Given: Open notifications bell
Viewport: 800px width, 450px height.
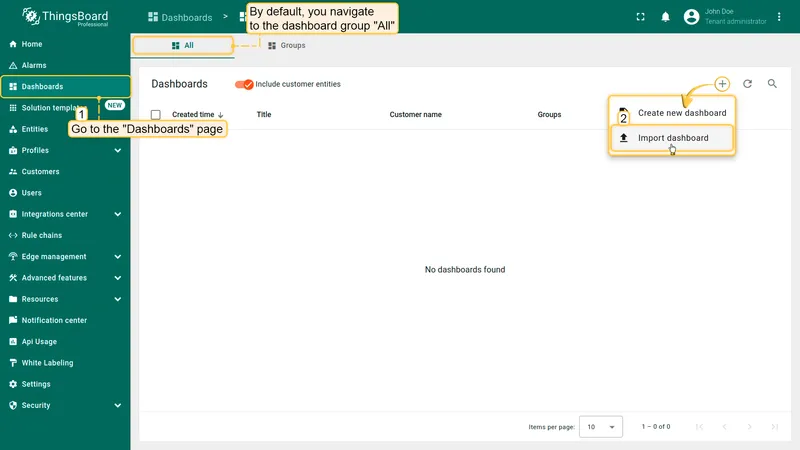Looking at the screenshot, I should tap(665, 17).
